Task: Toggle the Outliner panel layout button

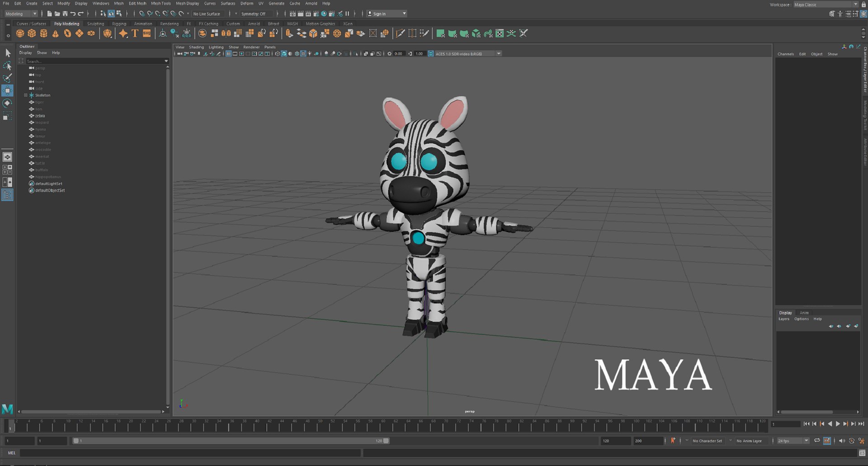Action: coord(7,195)
